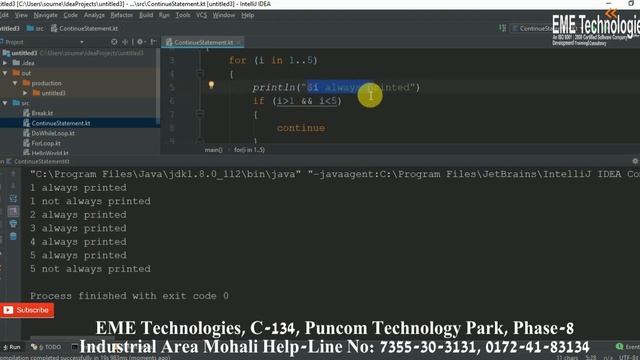Expand the untitled3 output folder
Viewport: 640px width, 360px height.
coord(25,93)
